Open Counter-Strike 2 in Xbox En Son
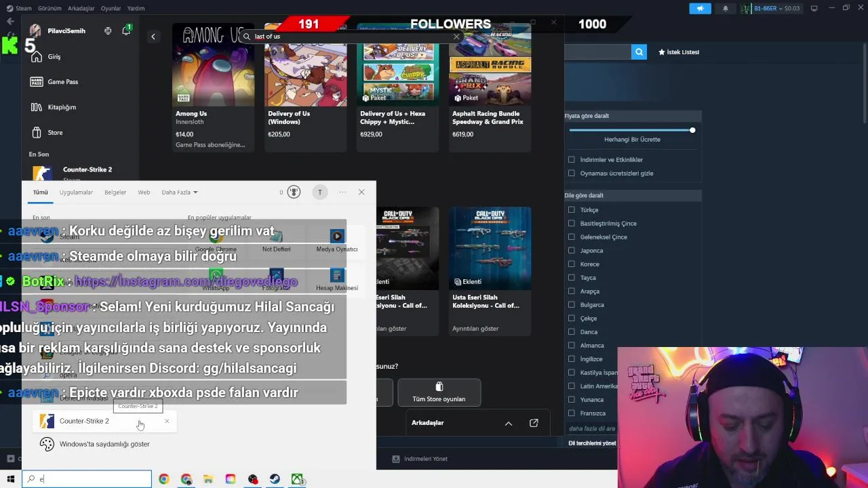Image resolution: width=868 pixels, height=488 pixels. coord(80,173)
